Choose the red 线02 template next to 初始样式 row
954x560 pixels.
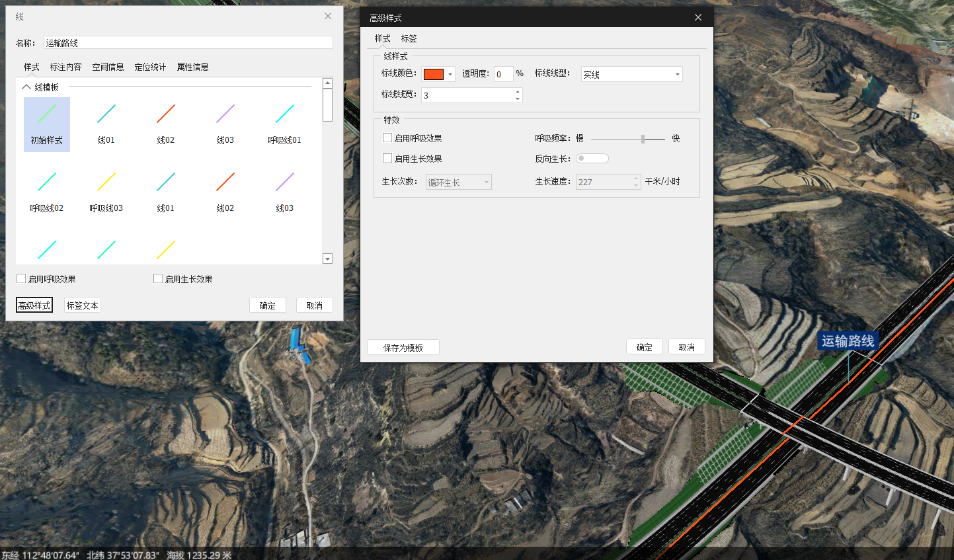click(165, 123)
